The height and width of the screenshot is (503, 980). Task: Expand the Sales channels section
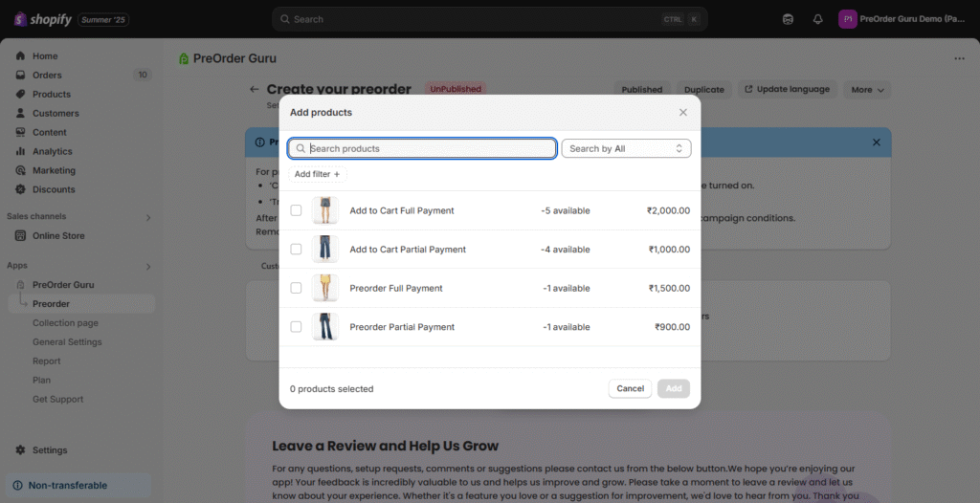click(x=147, y=217)
